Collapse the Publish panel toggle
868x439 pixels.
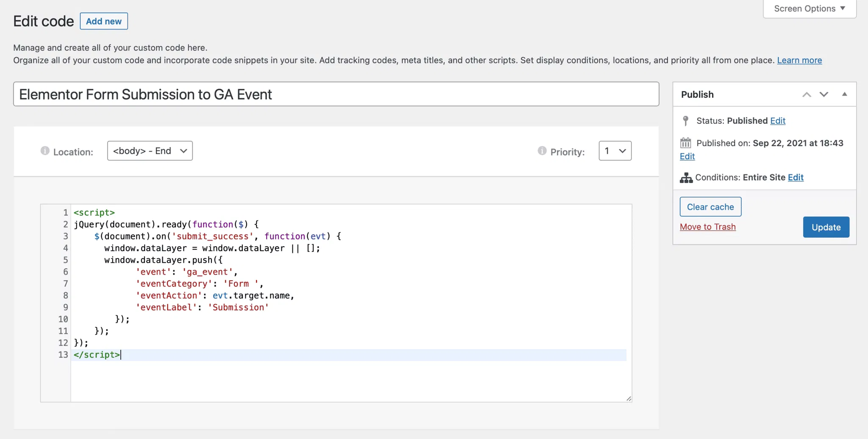[x=844, y=94]
